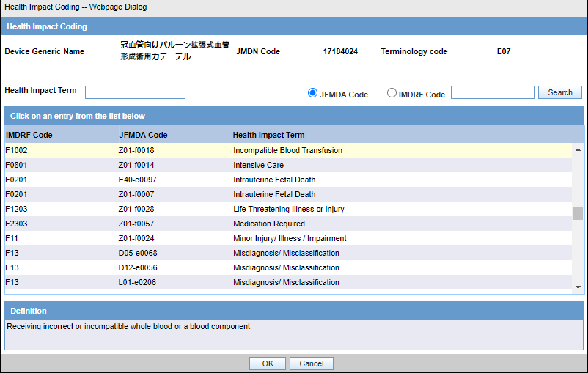
Task: Select Life Threatening Illness or Injury
Action: tap(288, 209)
